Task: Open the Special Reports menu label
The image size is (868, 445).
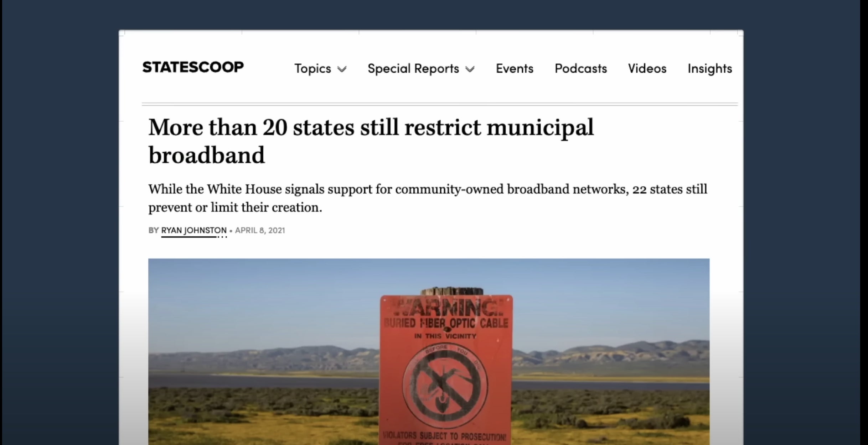Action: pos(413,68)
